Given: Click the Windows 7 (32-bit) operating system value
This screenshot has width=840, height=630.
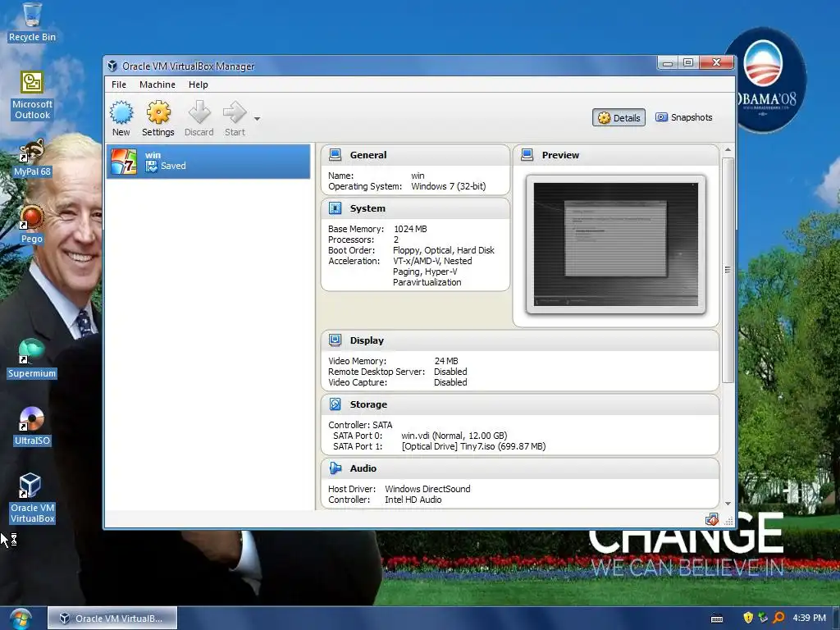Looking at the screenshot, I should click(449, 186).
